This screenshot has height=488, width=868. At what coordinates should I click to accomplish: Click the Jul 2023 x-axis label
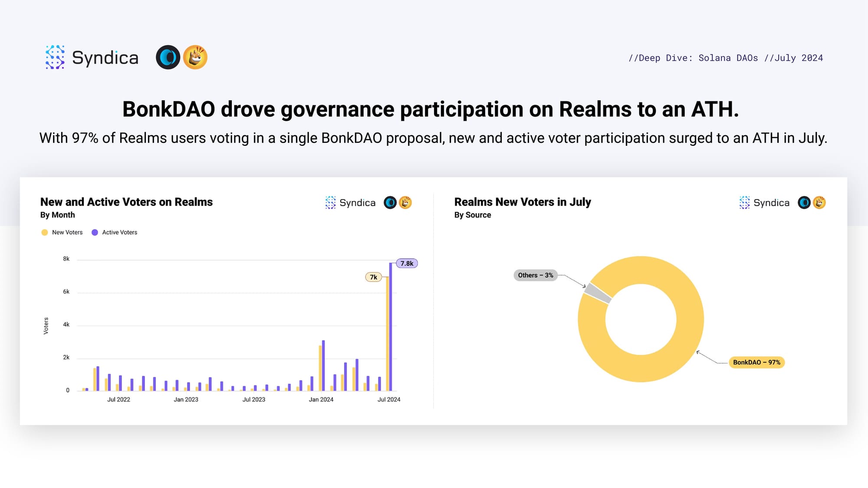click(253, 400)
